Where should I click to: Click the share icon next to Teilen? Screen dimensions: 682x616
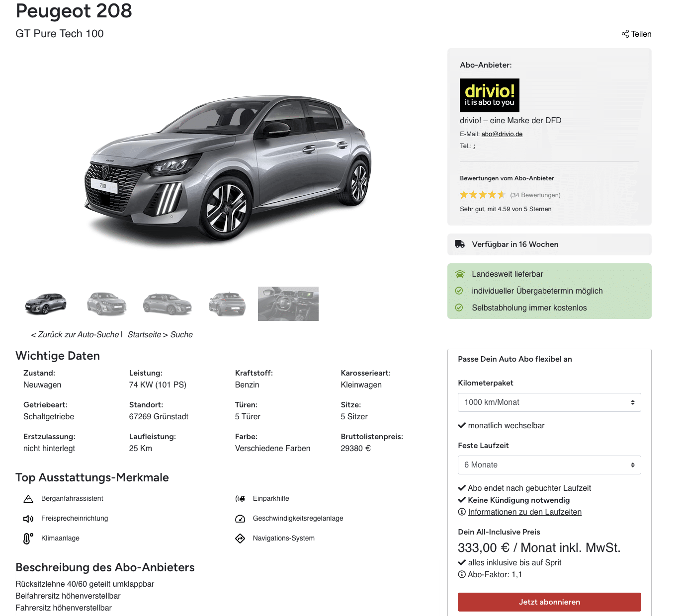(x=625, y=34)
